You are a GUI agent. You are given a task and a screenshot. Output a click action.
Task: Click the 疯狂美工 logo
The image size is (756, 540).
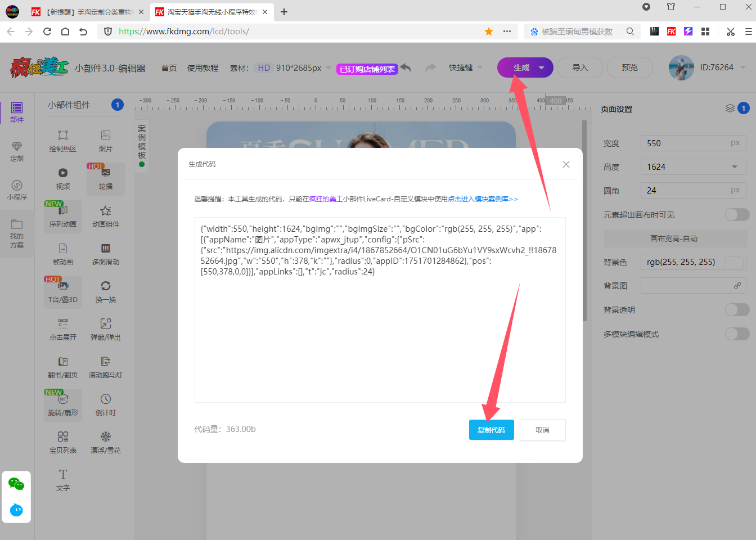coord(39,67)
